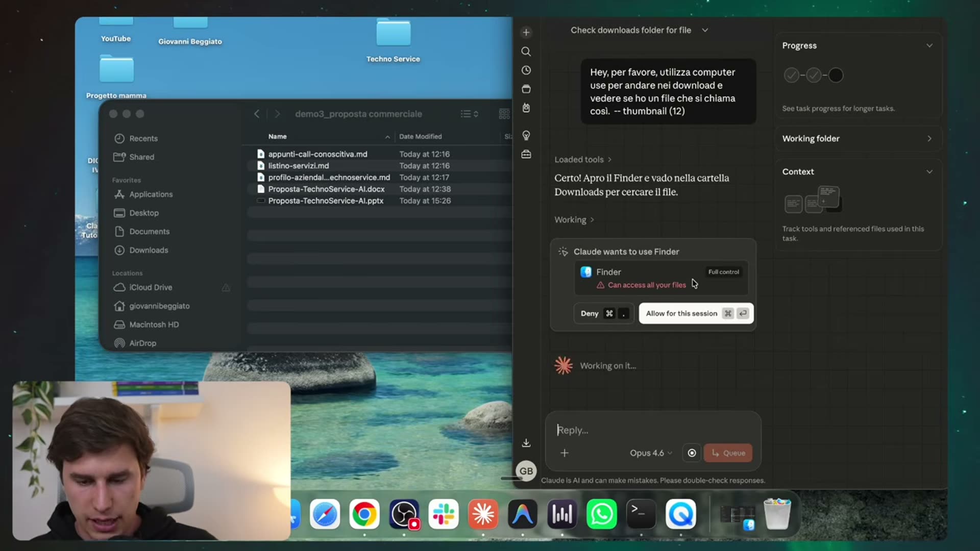Select Documents in Finder sidebar
This screenshot has width=980, height=551.
click(x=149, y=231)
